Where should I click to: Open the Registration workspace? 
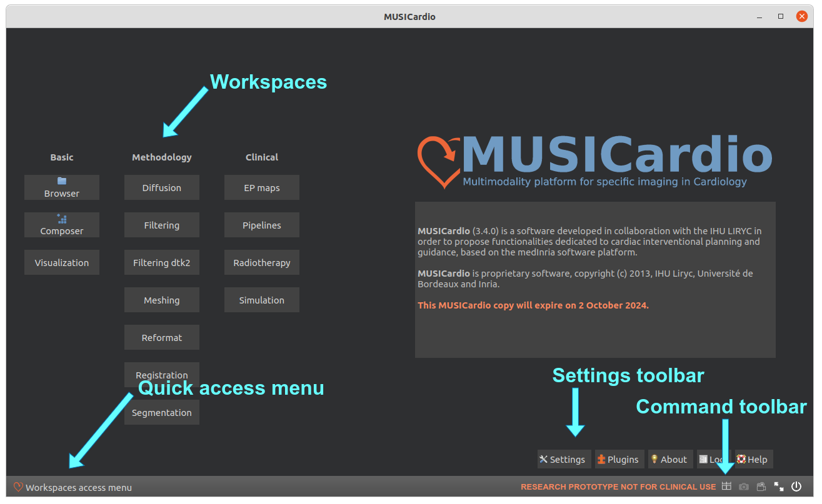(x=162, y=375)
